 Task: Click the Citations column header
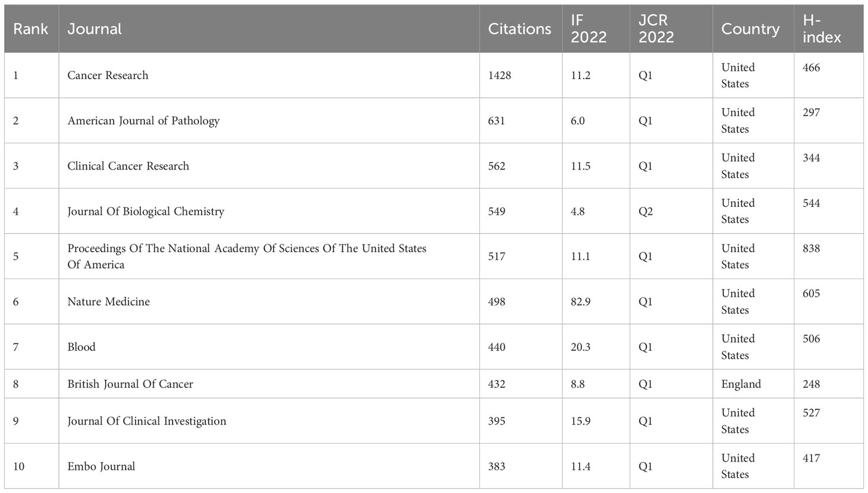pos(519,29)
